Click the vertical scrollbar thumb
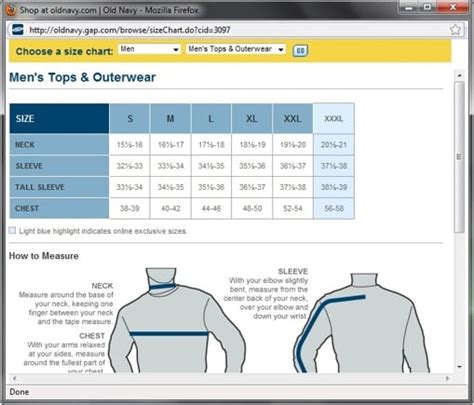This screenshot has width=474, height=405. [459, 157]
